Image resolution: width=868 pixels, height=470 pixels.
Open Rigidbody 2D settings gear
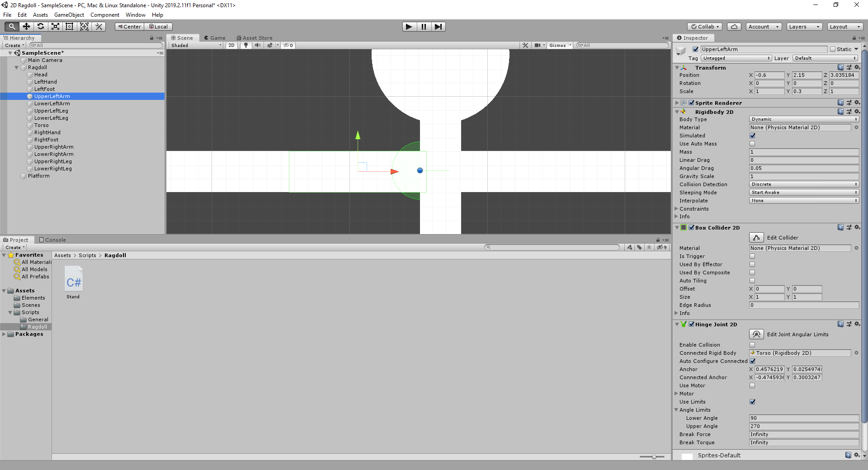pyautogui.click(x=857, y=112)
